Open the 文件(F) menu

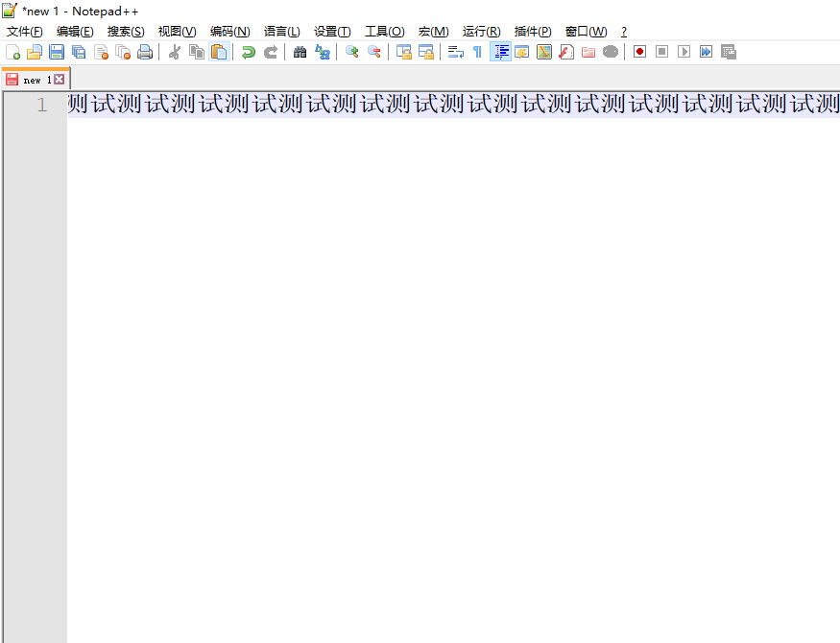click(24, 31)
